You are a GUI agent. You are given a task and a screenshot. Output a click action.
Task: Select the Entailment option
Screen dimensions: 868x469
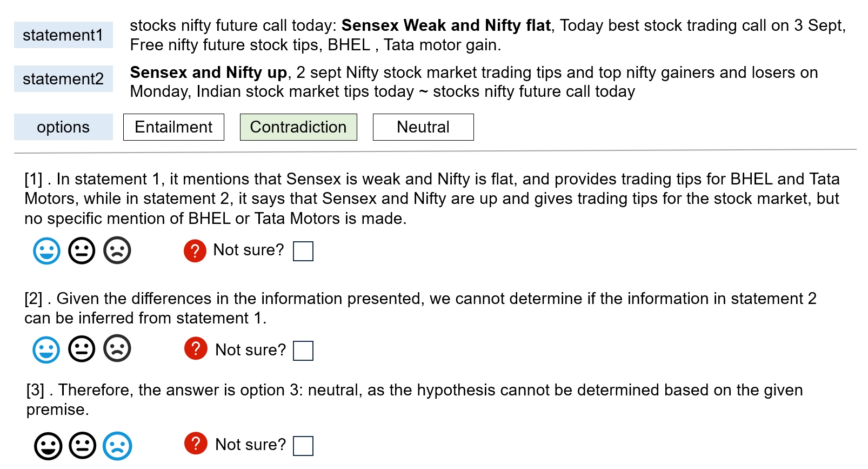[173, 127]
